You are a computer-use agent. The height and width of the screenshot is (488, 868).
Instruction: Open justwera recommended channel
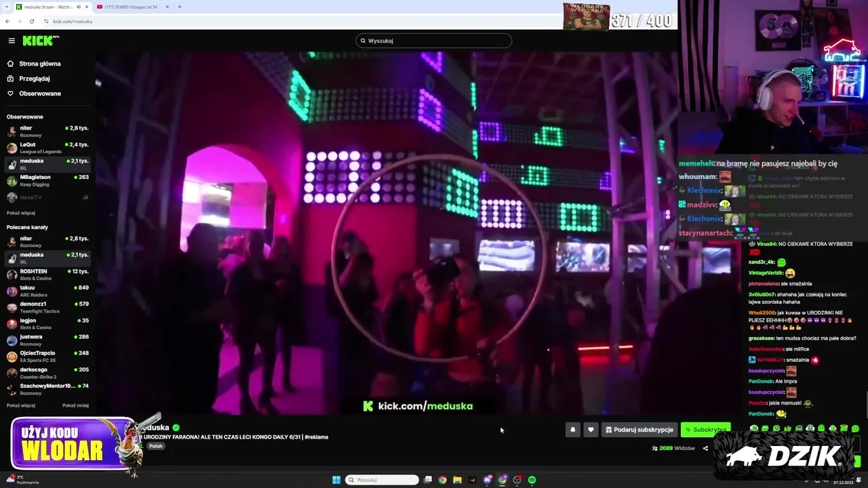pos(47,340)
